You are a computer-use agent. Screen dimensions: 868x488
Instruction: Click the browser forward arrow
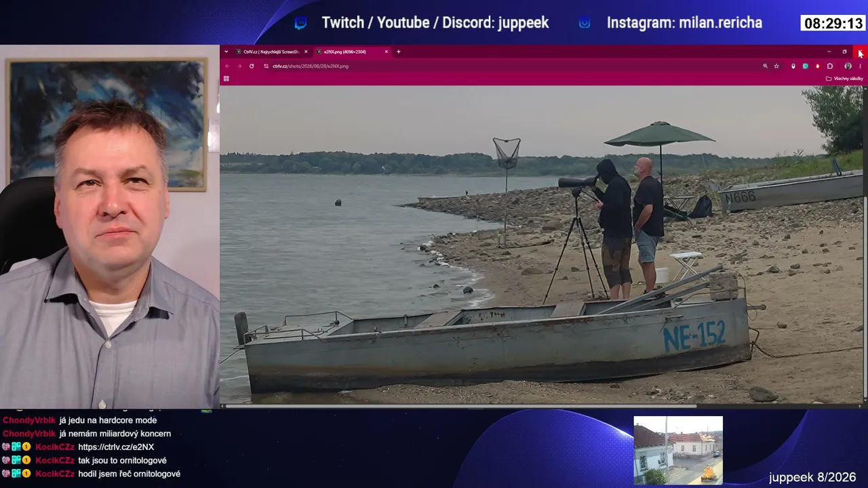tap(239, 66)
